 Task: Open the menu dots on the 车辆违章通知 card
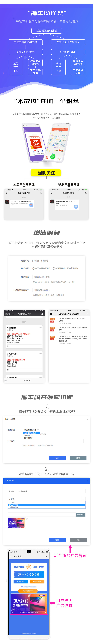point(41,353)
